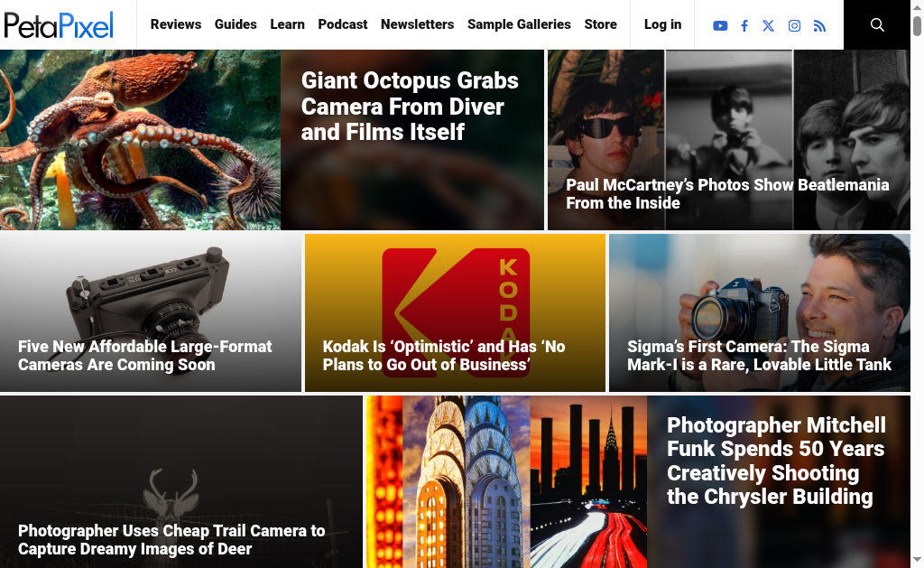Click the scrollbar down arrow
924x568 pixels.
pyautogui.click(x=917, y=559)
